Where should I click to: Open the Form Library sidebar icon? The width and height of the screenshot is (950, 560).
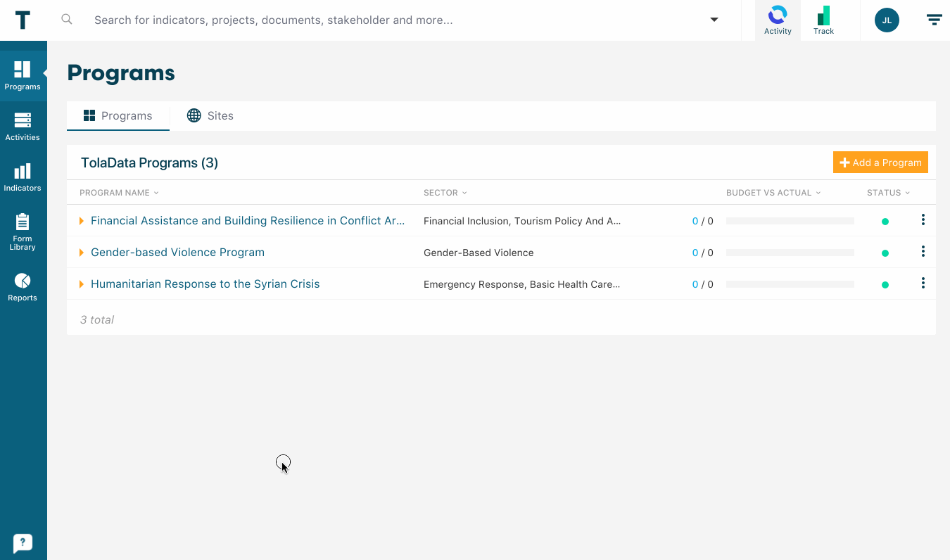23,231
